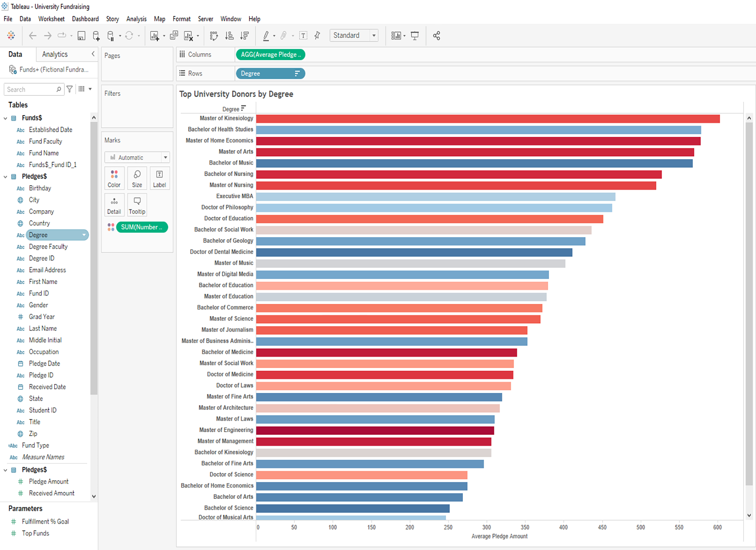
Task: Click the Color marks card button
Action: click(x=114, y=178)
